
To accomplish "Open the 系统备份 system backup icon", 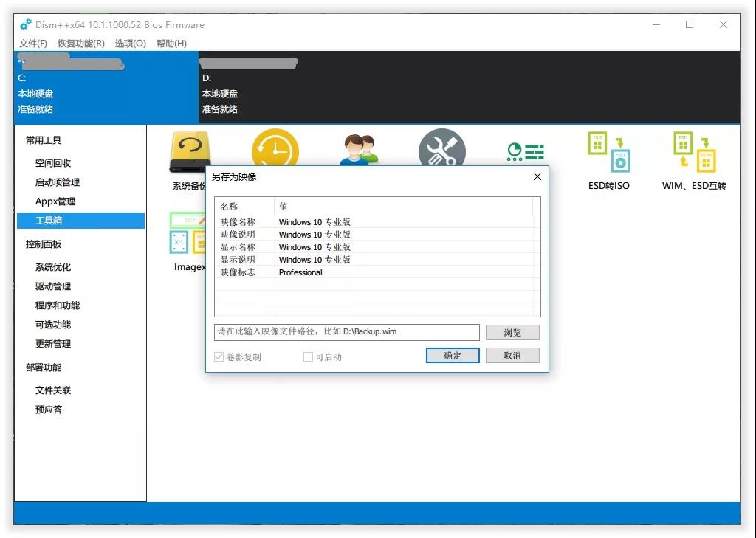I will coord(190,152).
